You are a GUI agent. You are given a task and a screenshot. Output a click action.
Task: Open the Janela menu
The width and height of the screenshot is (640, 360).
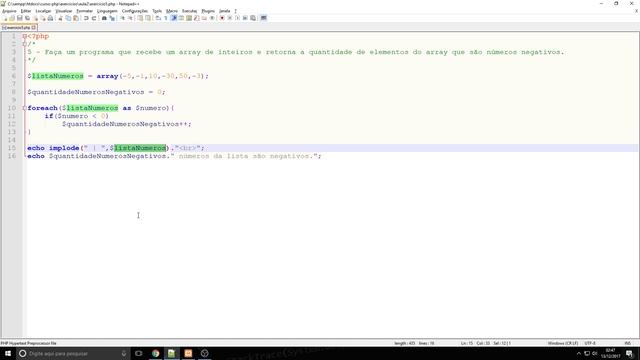224,11
